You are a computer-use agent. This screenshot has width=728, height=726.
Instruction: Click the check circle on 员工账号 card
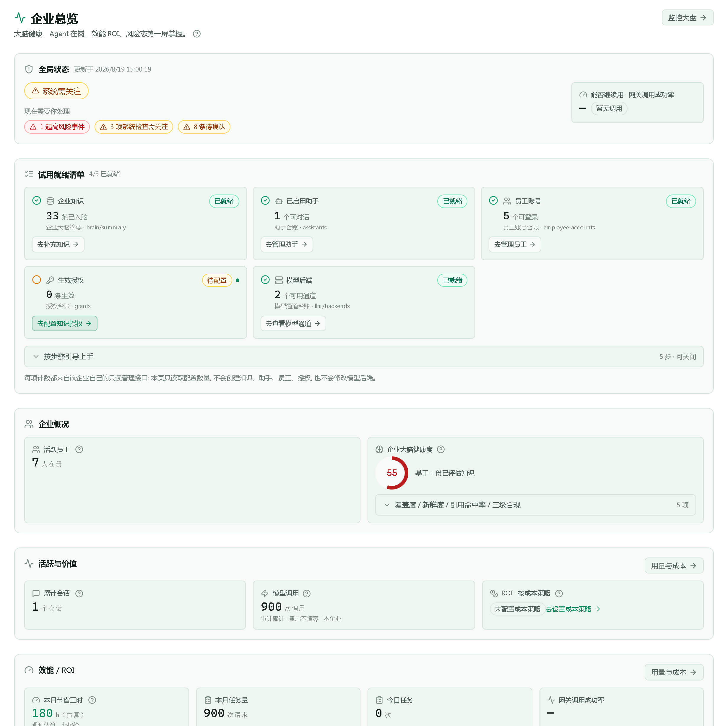[494, 200]
